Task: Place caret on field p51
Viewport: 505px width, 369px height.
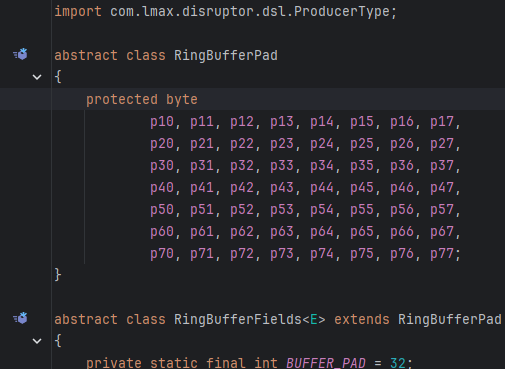Action: (x=202, y=210)
